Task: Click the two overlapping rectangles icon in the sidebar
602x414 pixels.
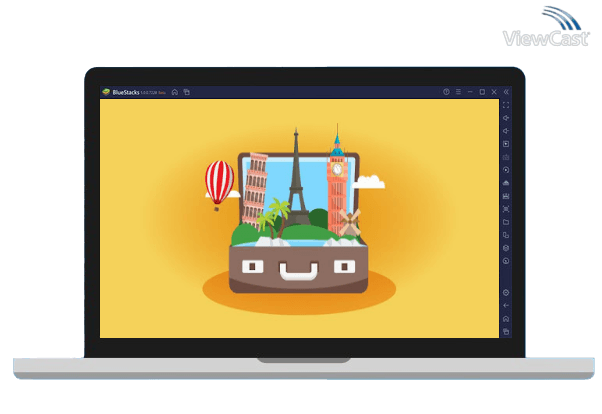Action: 506,235
